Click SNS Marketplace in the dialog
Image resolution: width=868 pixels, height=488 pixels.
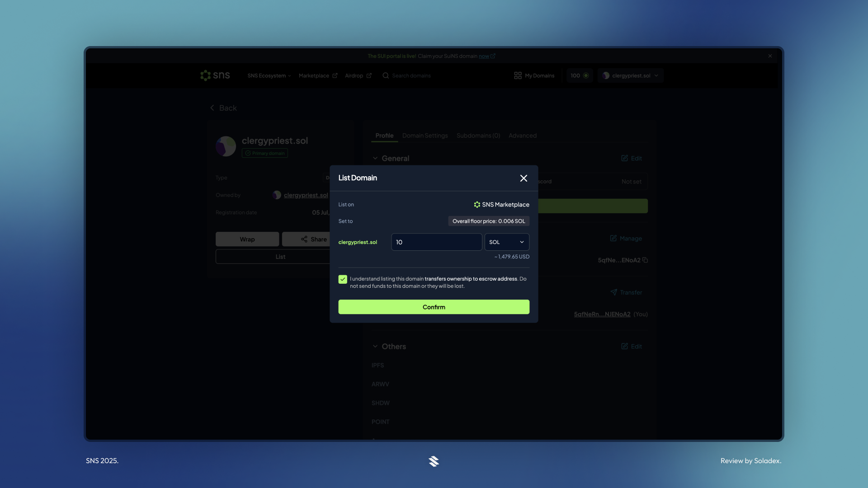coord(501,205)
